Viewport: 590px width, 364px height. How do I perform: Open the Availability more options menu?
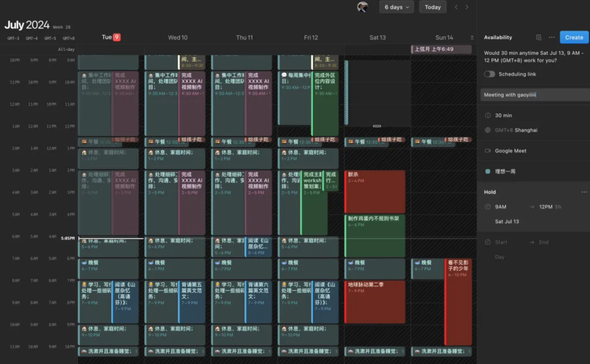click(552, 37)
